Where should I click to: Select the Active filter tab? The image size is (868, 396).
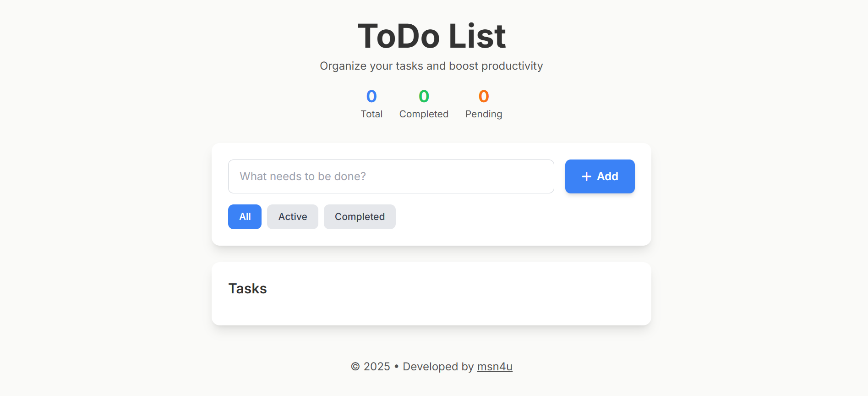pos(292,216)
